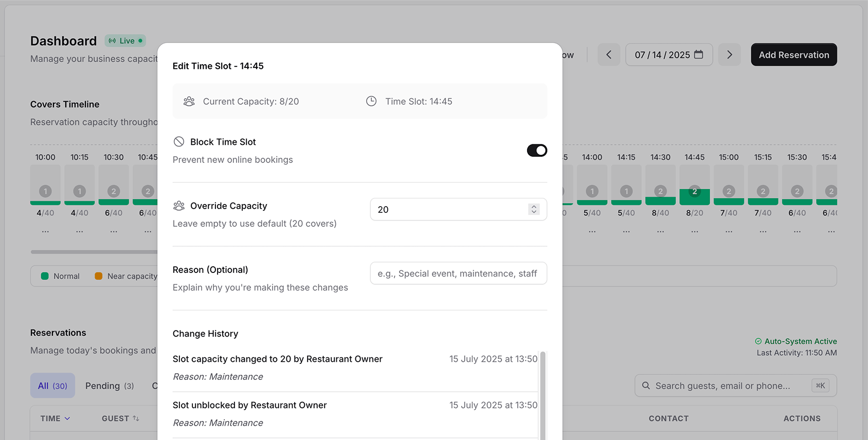
Task: Select the 15:30 time slot bar
Action: [x=797, y=185]
